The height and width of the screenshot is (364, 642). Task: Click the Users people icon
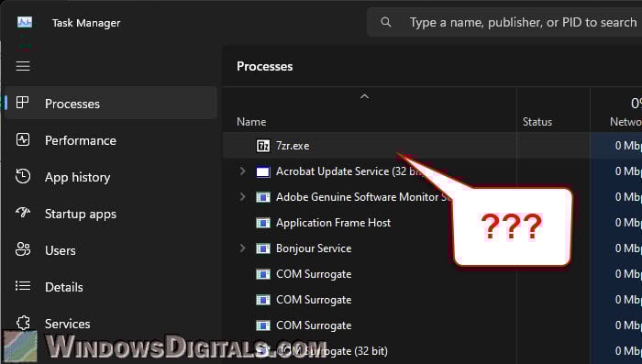coord(23,249)
